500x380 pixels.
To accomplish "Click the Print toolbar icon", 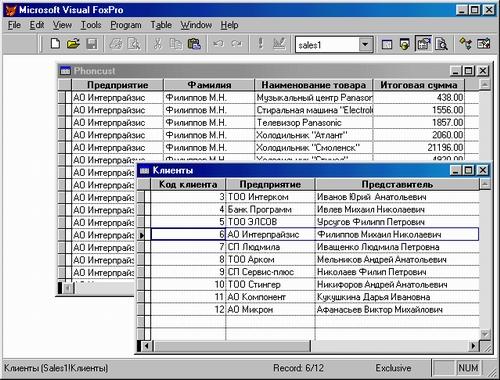I will [116, 44].
